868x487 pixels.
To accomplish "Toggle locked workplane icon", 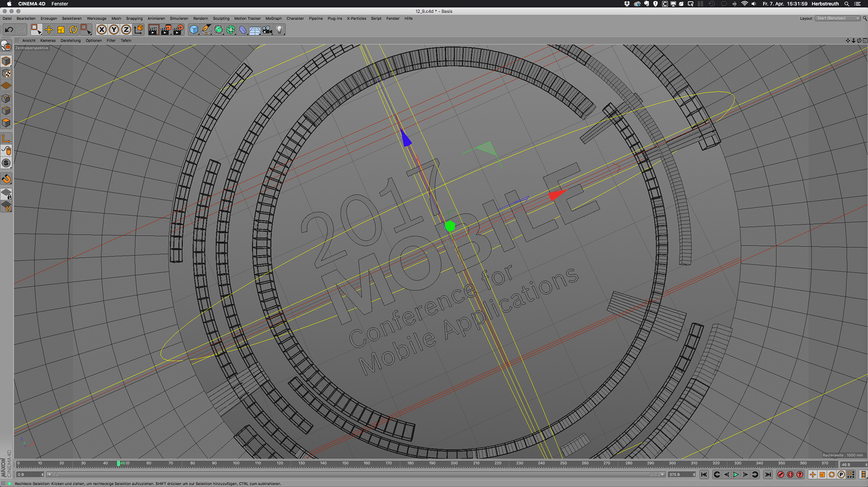I will 6,194.
